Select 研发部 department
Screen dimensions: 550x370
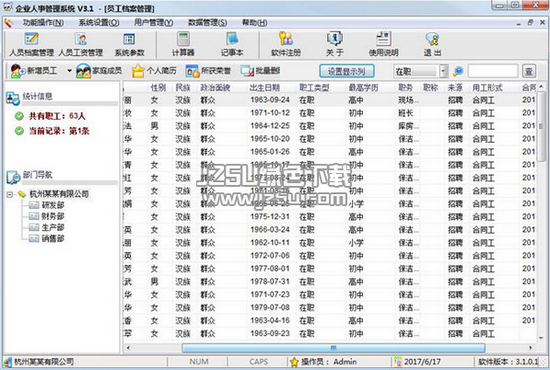point(53,205)
